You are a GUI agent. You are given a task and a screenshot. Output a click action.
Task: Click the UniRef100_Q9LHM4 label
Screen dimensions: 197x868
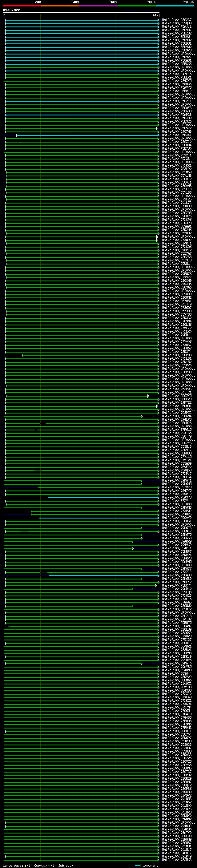pos(177,145)
